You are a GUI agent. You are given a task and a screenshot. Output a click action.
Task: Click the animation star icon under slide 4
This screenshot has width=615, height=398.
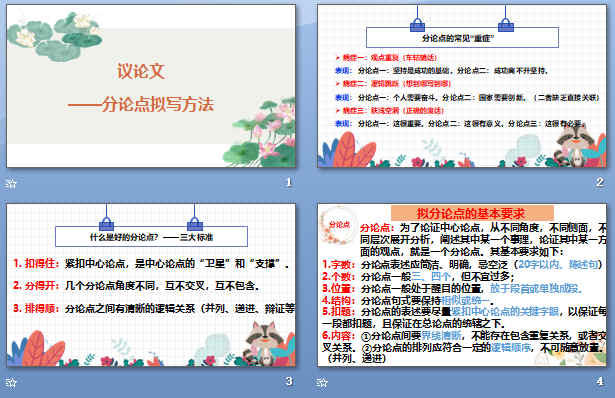pyautogui.click(x=322, y=382)
